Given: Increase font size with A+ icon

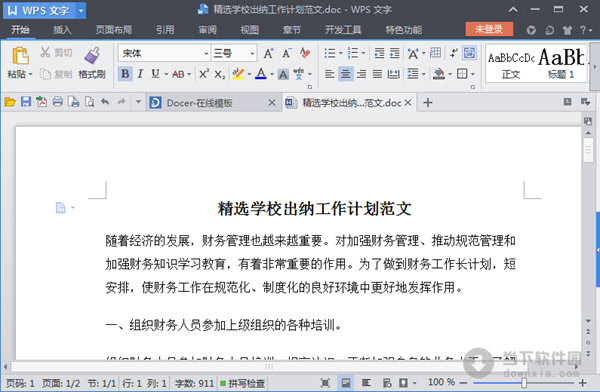Looking at the screenshot, I should (x=269, y=53).
